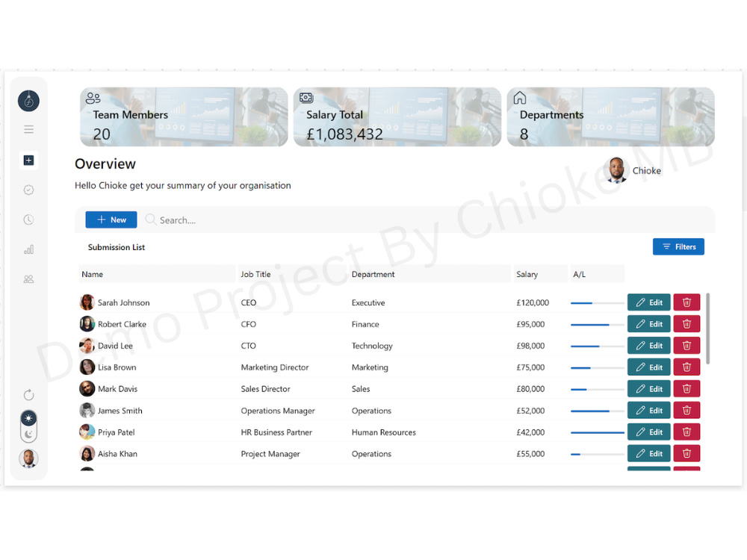Delete James Smith's record

click(686, 411)
